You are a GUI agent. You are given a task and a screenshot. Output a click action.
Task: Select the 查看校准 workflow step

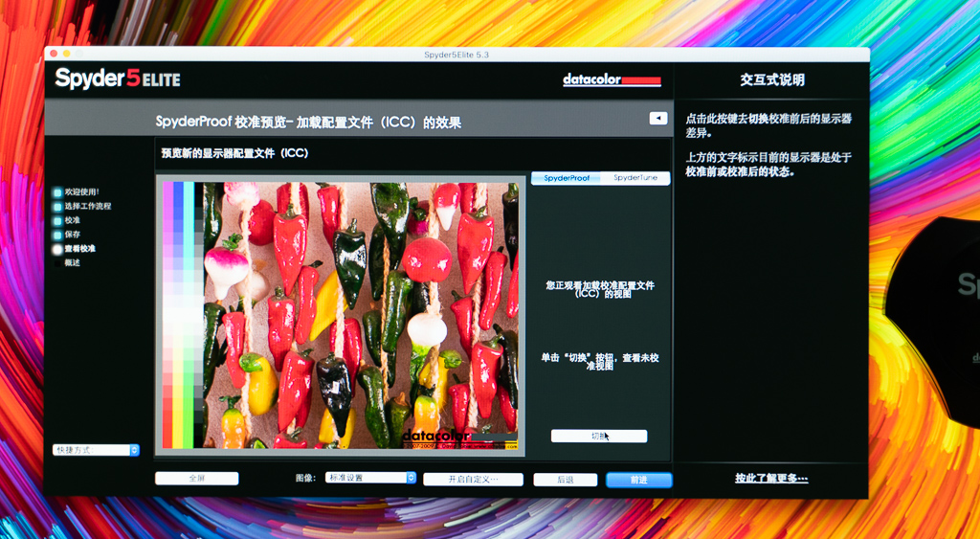coord(75,249)
